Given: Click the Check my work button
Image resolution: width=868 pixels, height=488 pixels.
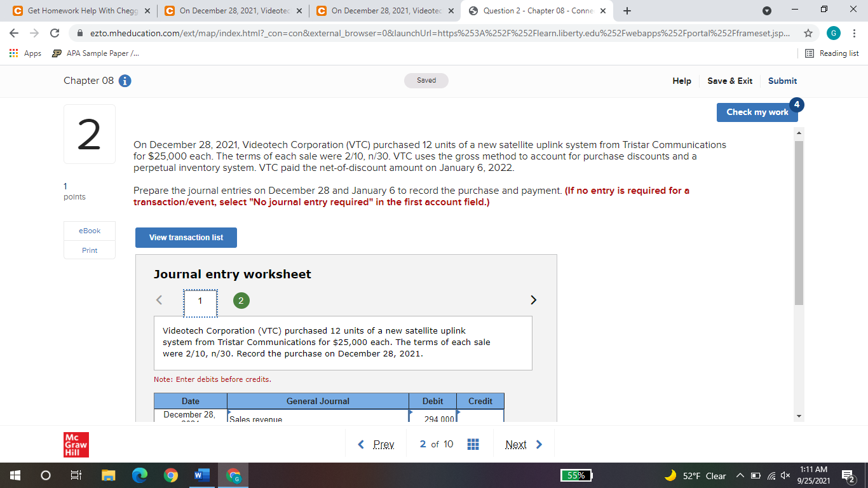Looking at the screenshot, I should (757, 112).
